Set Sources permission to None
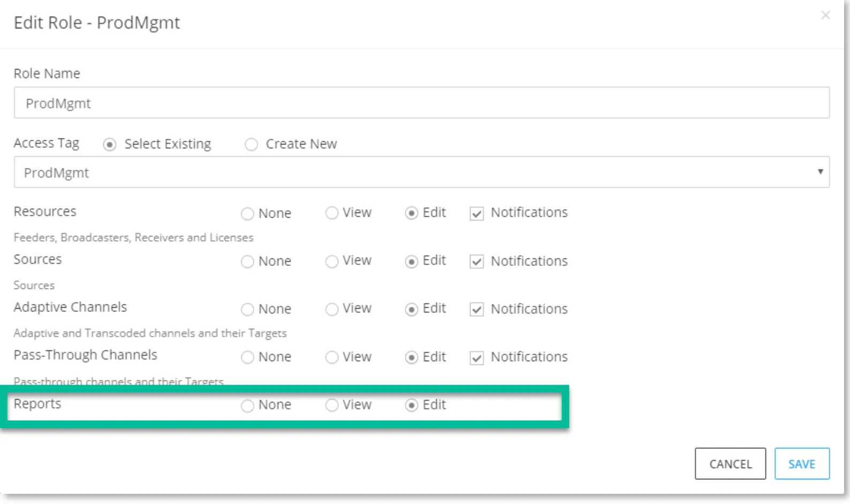The width and height of the screenshot is (850, 504). coord(247,262)
